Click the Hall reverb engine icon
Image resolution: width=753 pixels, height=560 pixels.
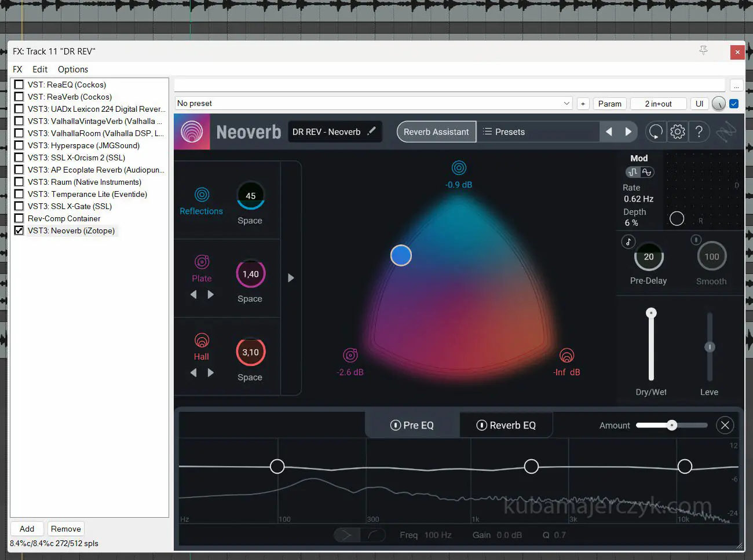[x=202, y=341]
